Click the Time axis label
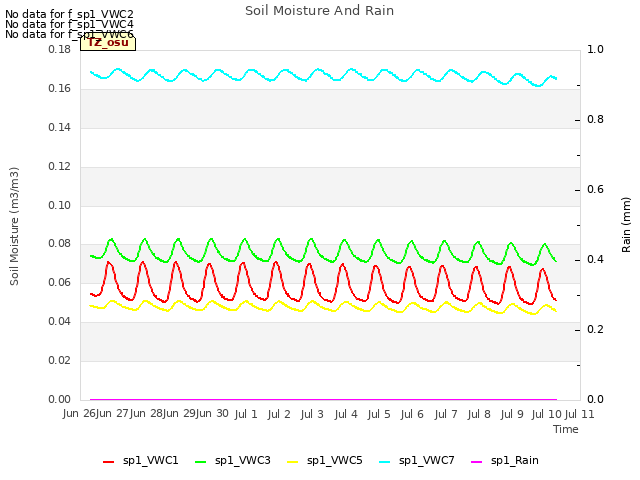Viewport: 640px width, 480px height. pyautogui.click(x=566, y=429)
